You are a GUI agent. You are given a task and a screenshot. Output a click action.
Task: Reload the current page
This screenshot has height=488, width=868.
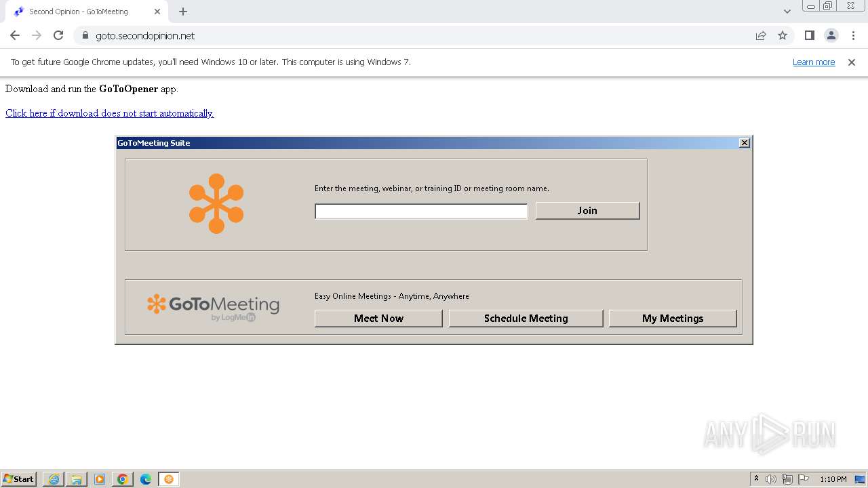58,35
